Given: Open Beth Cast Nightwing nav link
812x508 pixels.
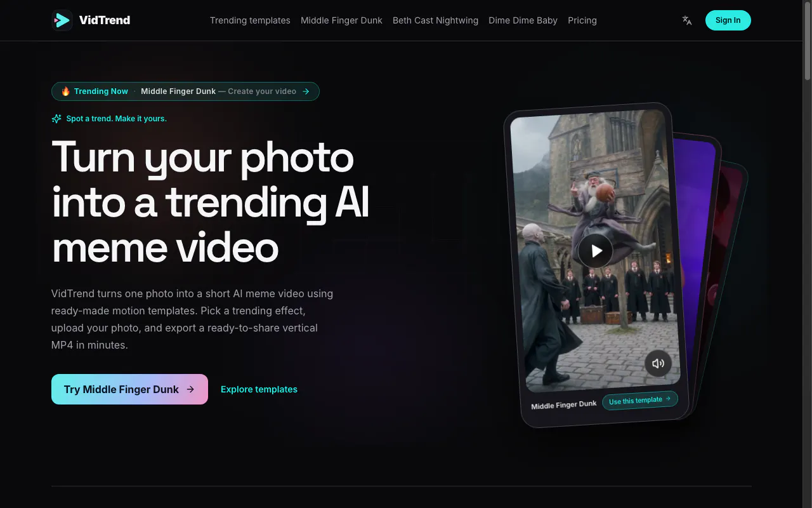Looking at the screenshot, I should click(x=435, y=20).
